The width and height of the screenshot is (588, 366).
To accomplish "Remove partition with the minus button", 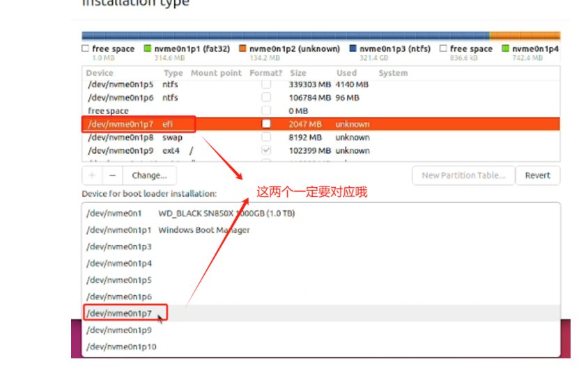I will (x=112, y=175).
